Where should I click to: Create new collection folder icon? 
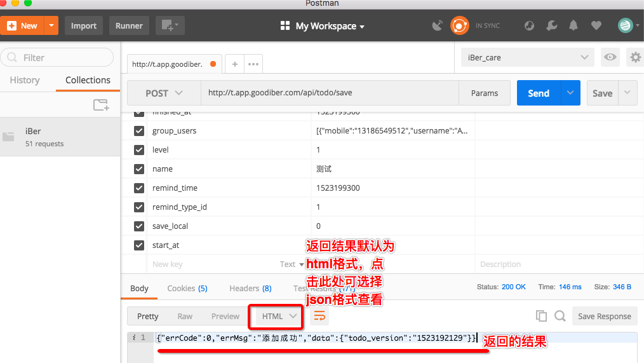101,105
